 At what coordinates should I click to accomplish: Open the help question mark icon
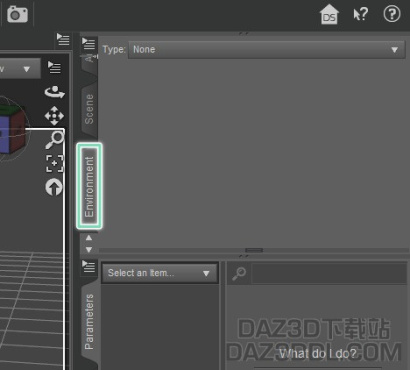click(392, 14)
